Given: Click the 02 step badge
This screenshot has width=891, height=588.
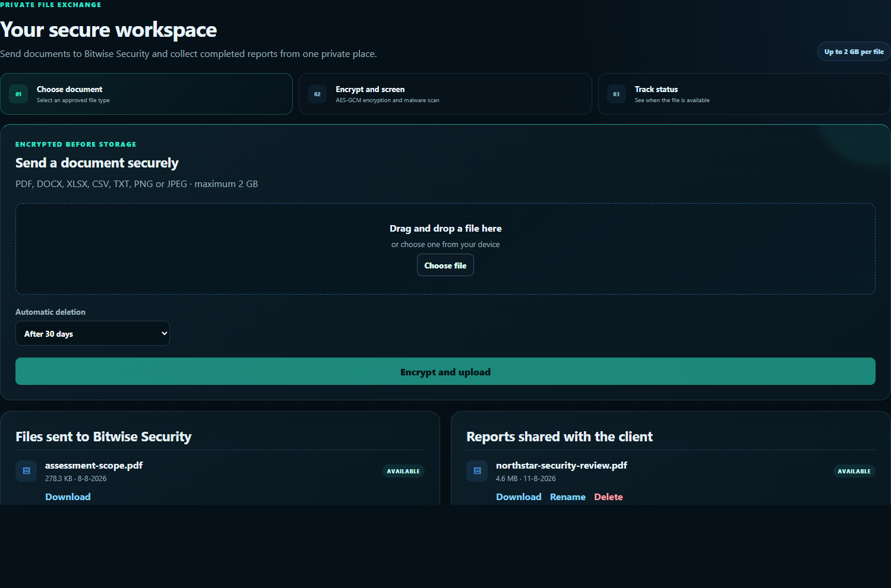Looking at the screenshot, I should pyautogui.click(x=317, y=94).
